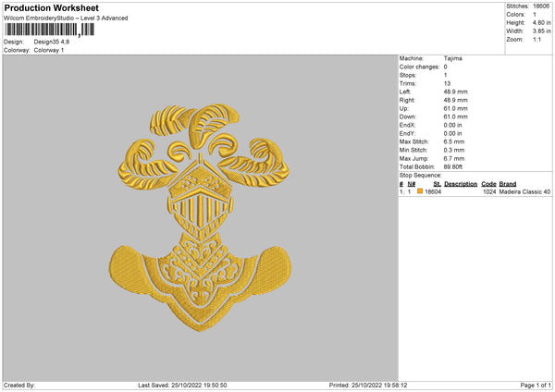Viewport: 555px width, 392px height.
Task: Click the brand 'Madeira Classic 40'
Action: (x=524, y=191)
